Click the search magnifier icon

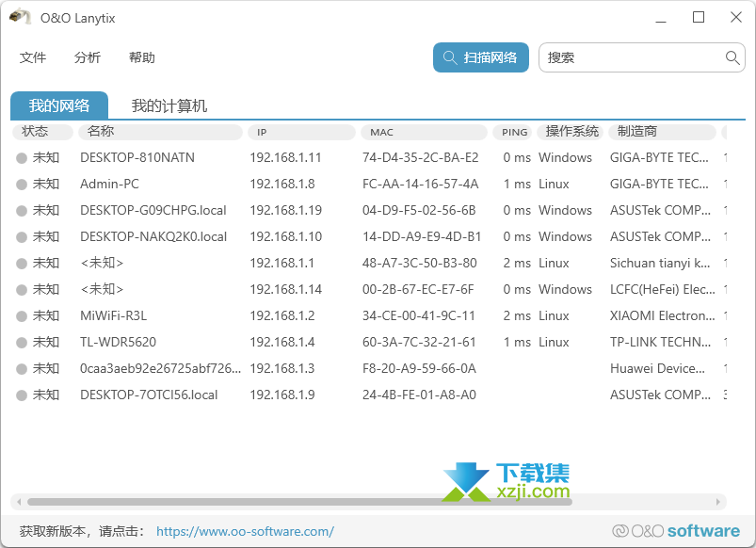coord(732,57)
